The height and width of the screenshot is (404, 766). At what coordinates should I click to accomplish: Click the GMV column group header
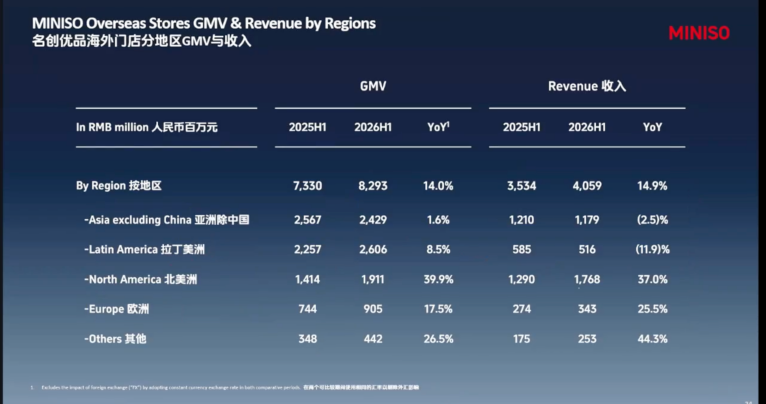(373, 86)
